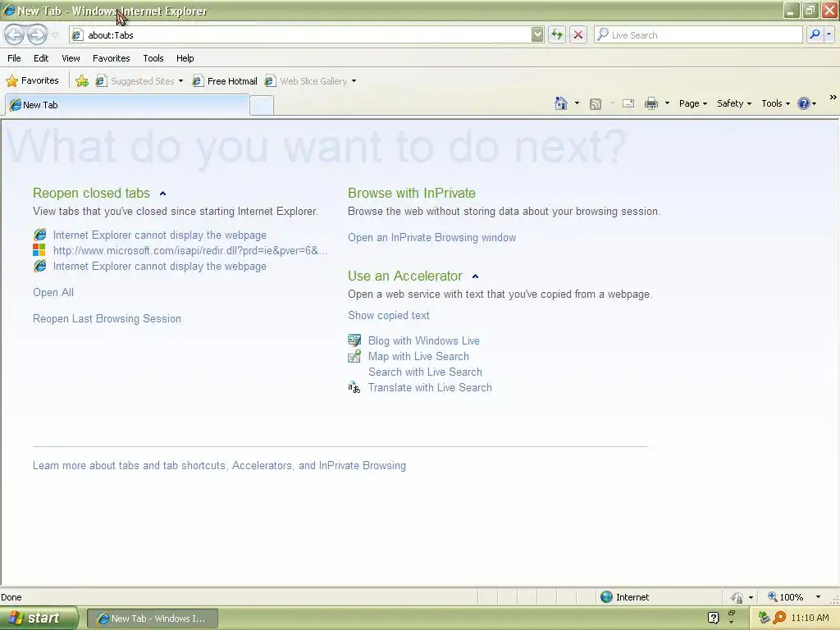The height and width of the screenshot is (630, 840).
Task: Click the Show copied text link
Action: [x=388, y=316]
